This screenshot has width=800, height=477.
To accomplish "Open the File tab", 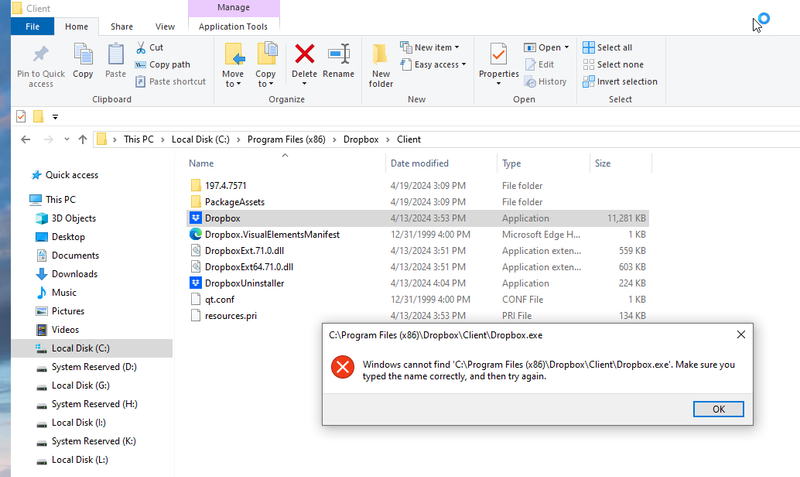I will (32, 27).
